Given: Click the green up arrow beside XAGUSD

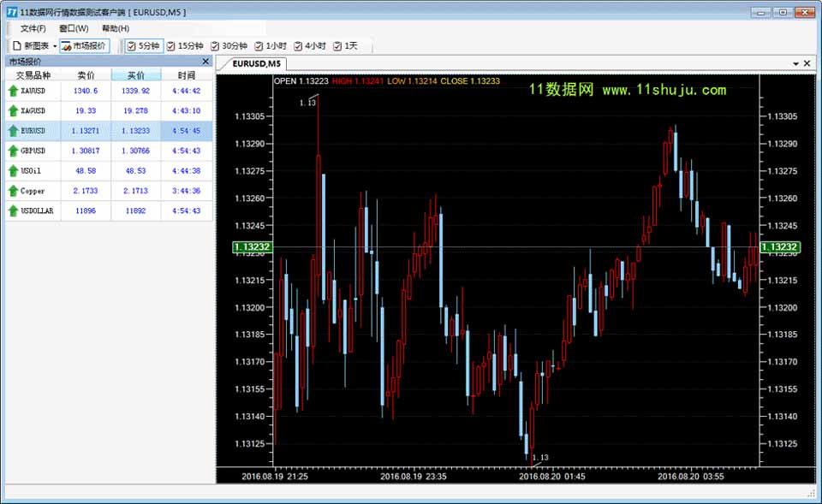Looking at the screenshot, I should 13,110.
